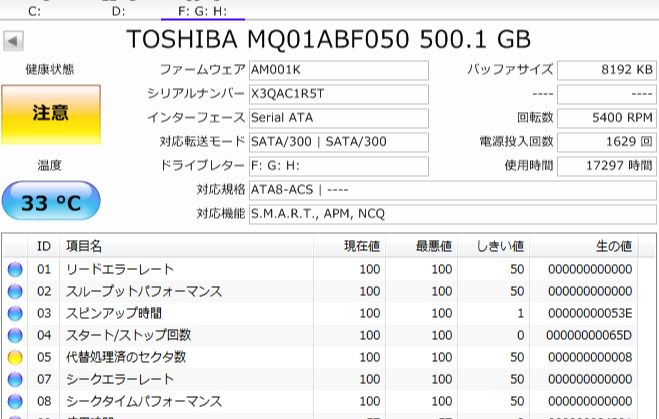Click the firmware field showing AM001K
This screenshot has height=419, width=659.
[x=338, y=70]
